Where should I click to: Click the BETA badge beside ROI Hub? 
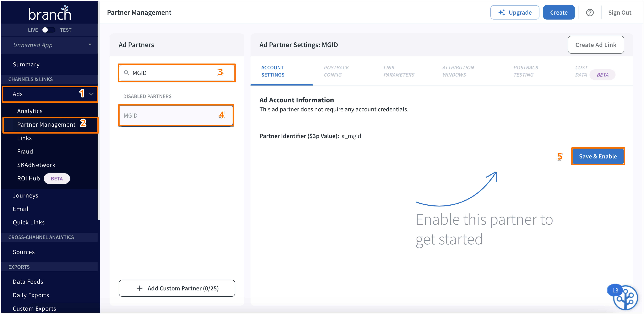57,178
